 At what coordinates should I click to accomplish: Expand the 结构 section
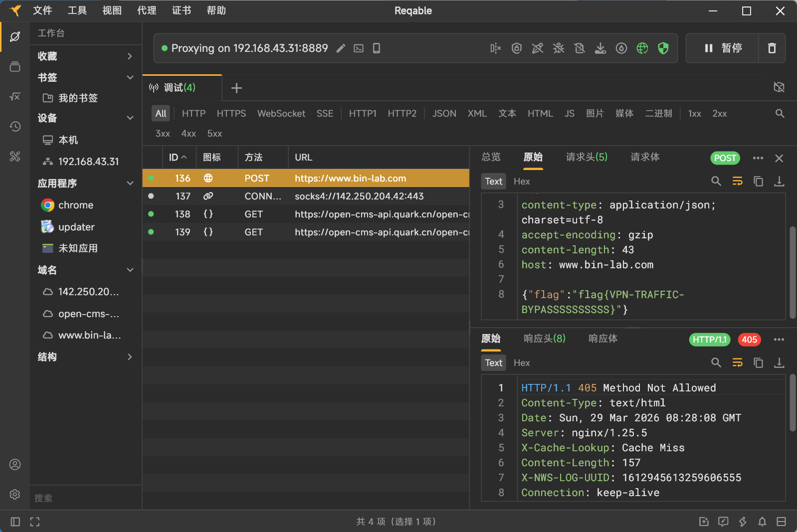point(130,357)
